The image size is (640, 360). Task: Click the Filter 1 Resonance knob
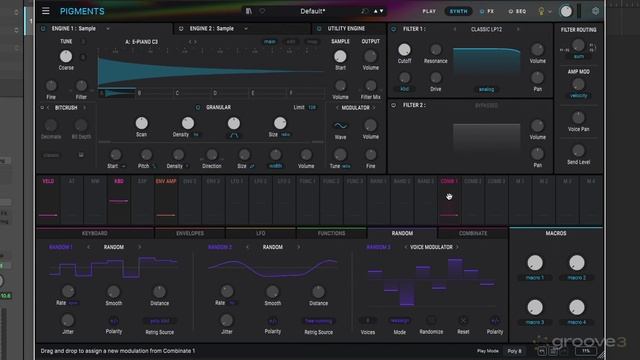click(x=436, y=50)
